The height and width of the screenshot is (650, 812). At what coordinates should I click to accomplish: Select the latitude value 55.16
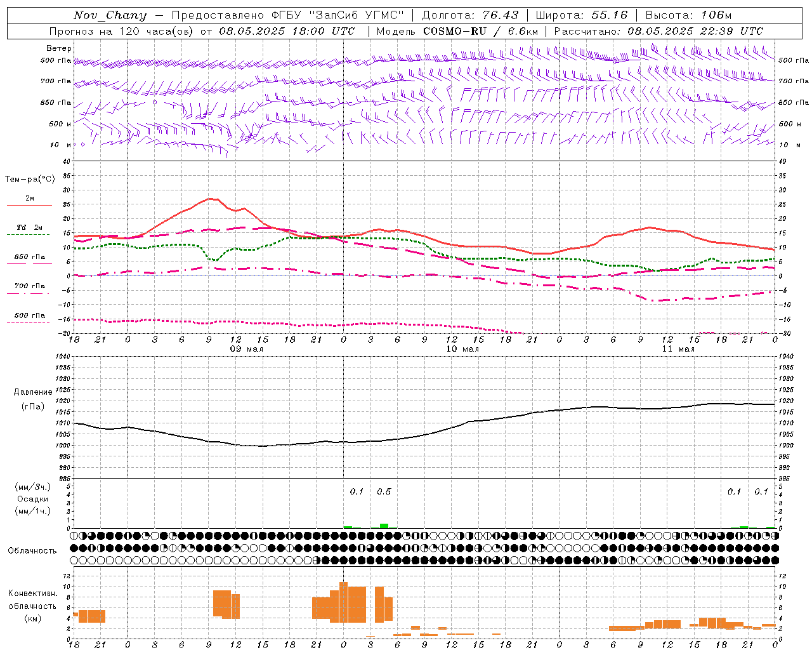[x=610, y=15]
